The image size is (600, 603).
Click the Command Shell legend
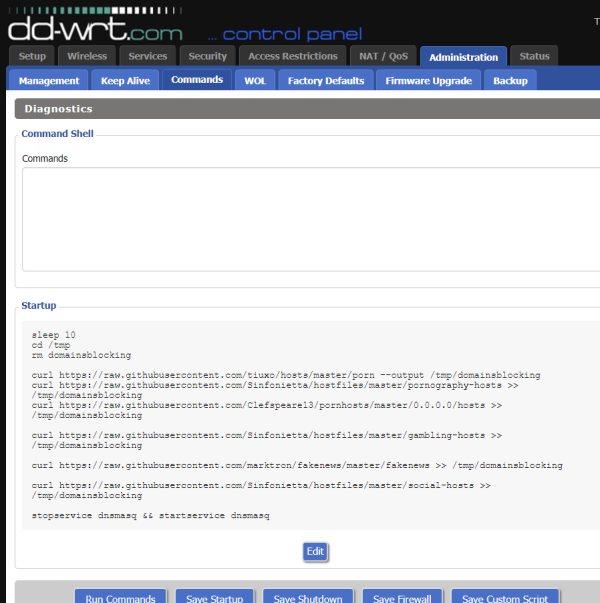pos(57,133)
